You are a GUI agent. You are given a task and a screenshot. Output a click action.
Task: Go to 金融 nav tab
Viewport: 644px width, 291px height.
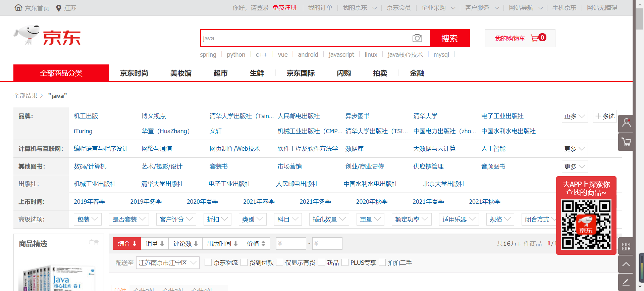[x=417, y=73]
